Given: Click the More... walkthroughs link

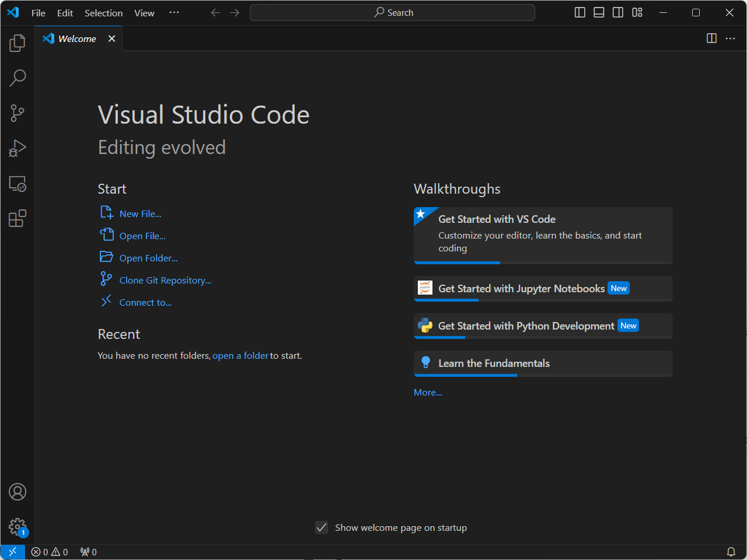Looking at the screenshot, I should (x=428, y=393).
